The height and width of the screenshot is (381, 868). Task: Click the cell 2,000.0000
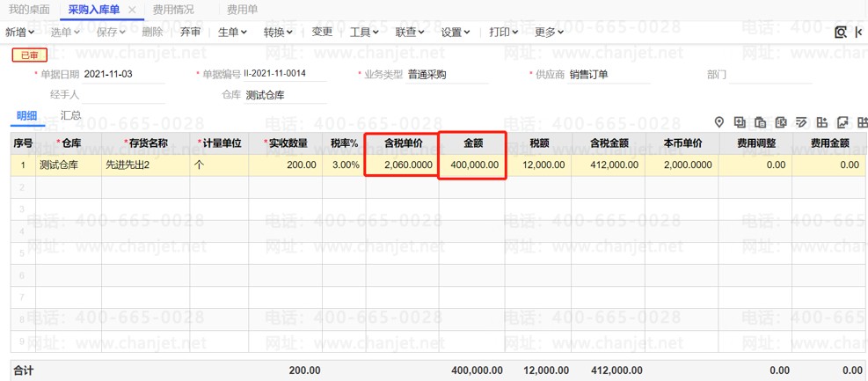682,165
